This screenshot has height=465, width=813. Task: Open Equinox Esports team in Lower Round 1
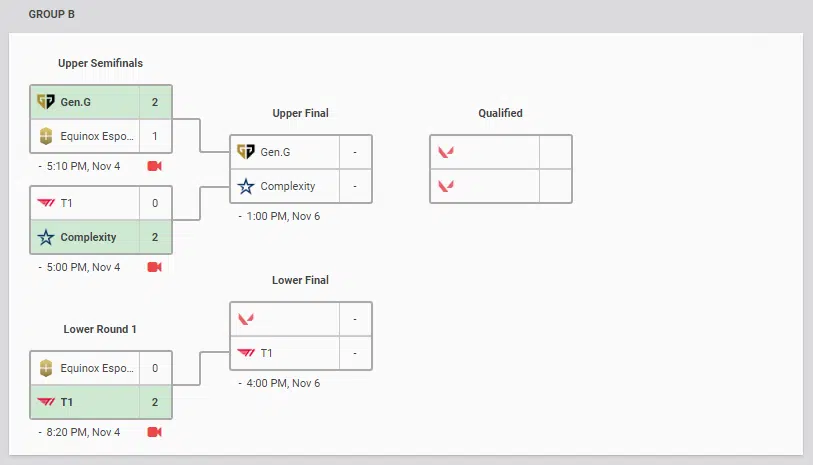pyautogui.click(x=97, y=368)
